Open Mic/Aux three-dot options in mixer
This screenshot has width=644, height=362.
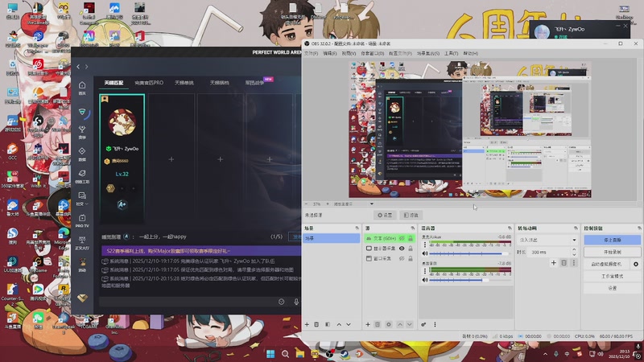pyautogui.click(x=425, y=245)
